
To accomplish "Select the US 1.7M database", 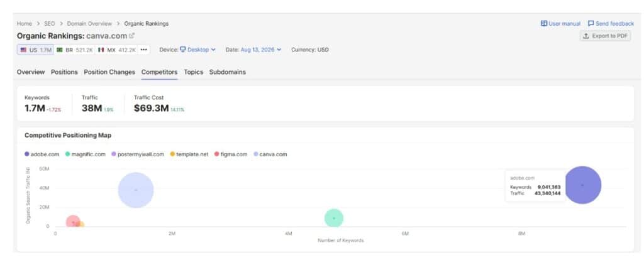I will coord(35,50).
